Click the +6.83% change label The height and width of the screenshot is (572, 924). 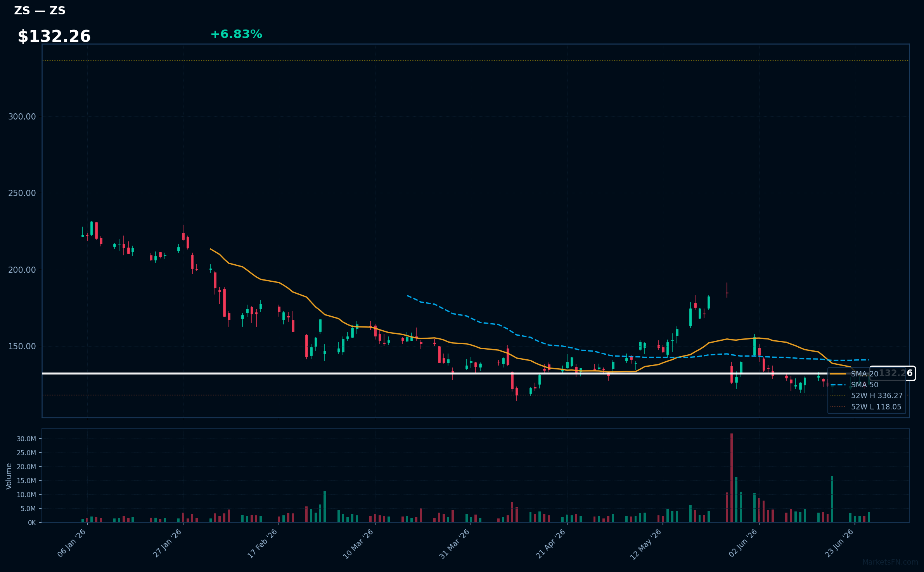236,34
